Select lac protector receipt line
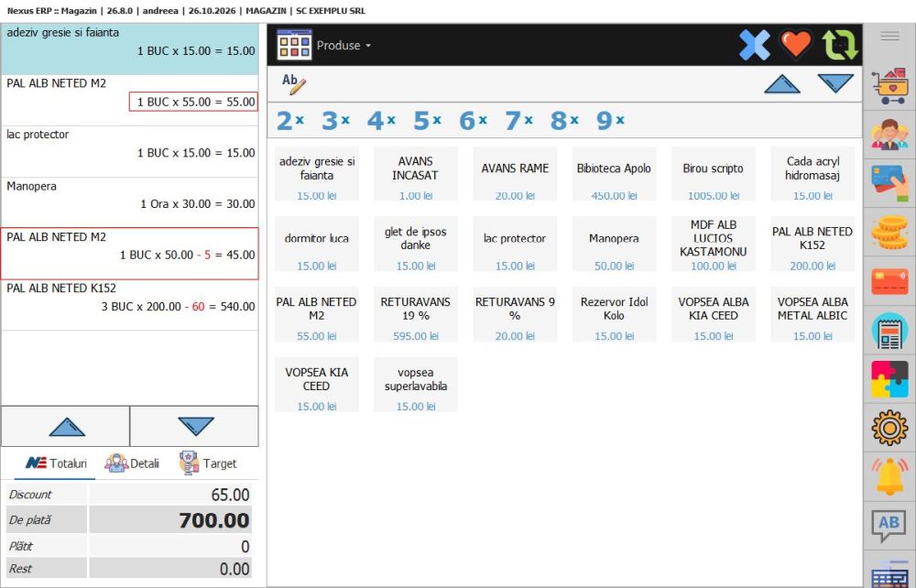The height and width of the screenshot is (588, 916). [x=129, y=151]
